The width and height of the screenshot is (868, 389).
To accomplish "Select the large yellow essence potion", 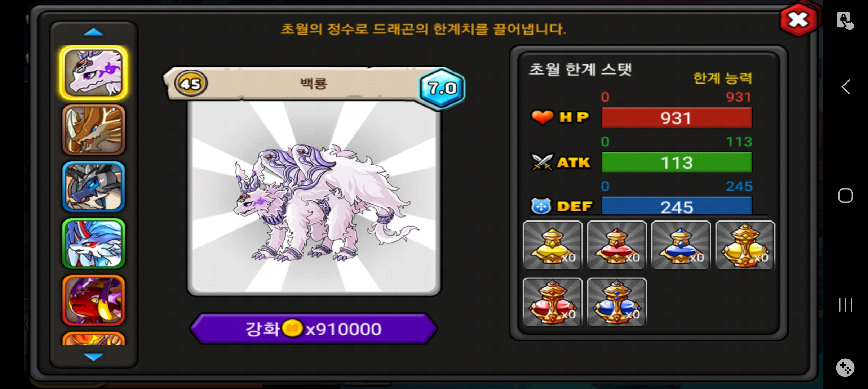I will (x=745, y=245).
